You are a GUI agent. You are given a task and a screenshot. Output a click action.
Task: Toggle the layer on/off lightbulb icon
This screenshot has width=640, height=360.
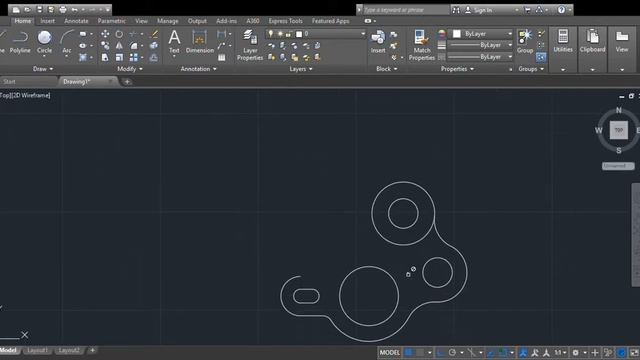(271, 33)
